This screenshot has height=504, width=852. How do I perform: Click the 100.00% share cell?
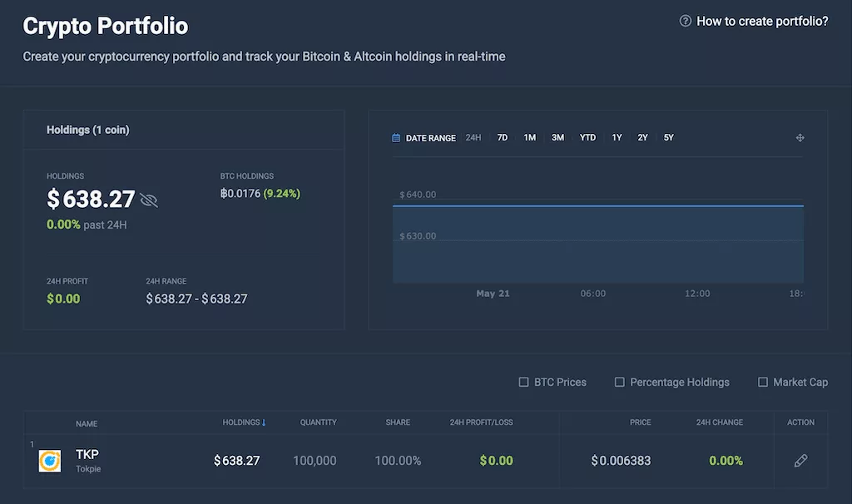tap(398, 461)
